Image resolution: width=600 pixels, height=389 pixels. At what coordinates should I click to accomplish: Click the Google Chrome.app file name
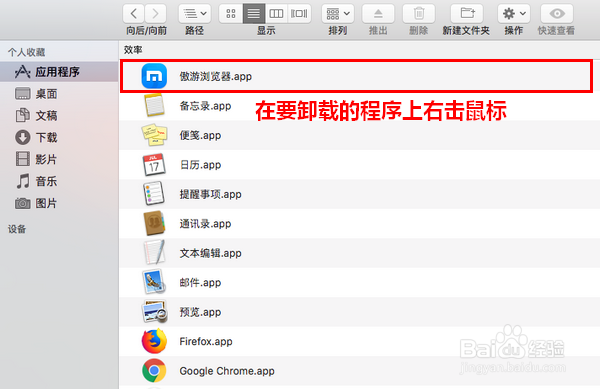(227, 371)
